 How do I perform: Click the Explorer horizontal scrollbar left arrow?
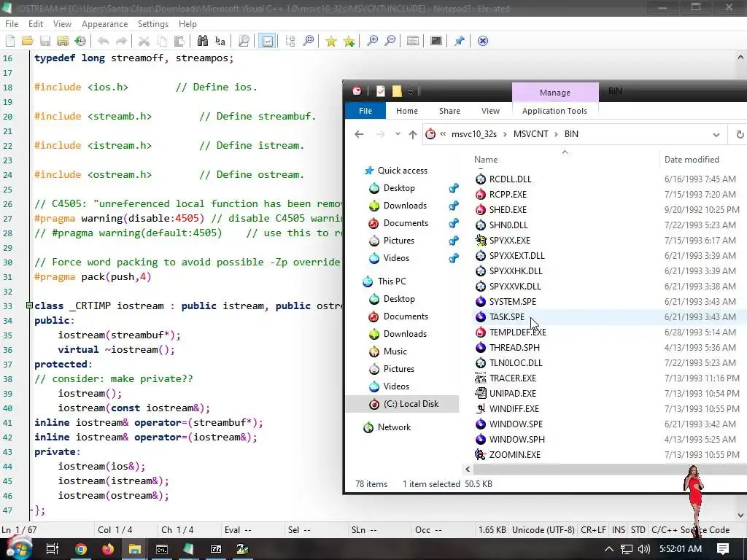tap(468, 469)
